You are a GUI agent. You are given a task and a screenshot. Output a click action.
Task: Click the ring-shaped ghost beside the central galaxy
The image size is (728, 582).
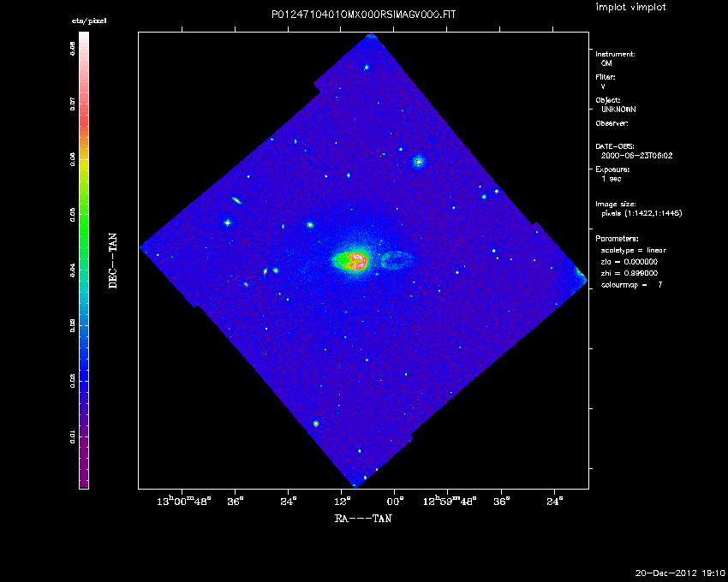[397, 260]
